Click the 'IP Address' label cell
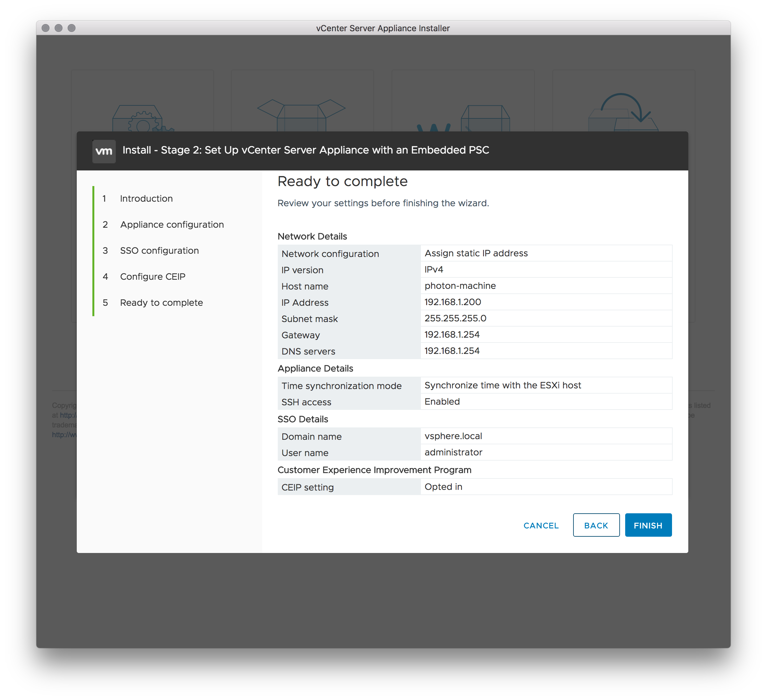The width and height of the screenshot is (767, 700). point(349,303)
